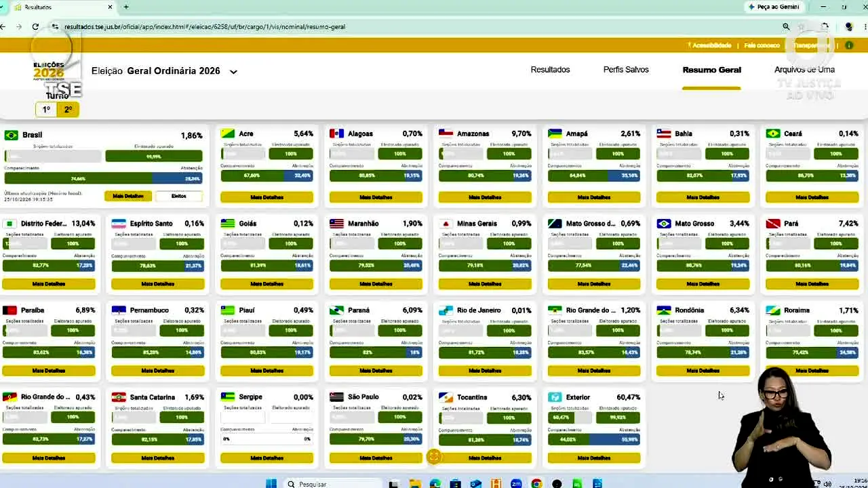This screenshot has height=488, width=868.
Task: Click Ceará state flag icon
Action: click(773, 134)
